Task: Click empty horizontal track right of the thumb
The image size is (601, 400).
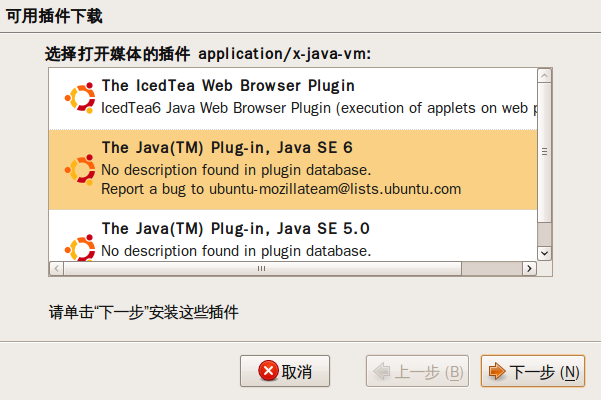Action: (x=492, y=268)
